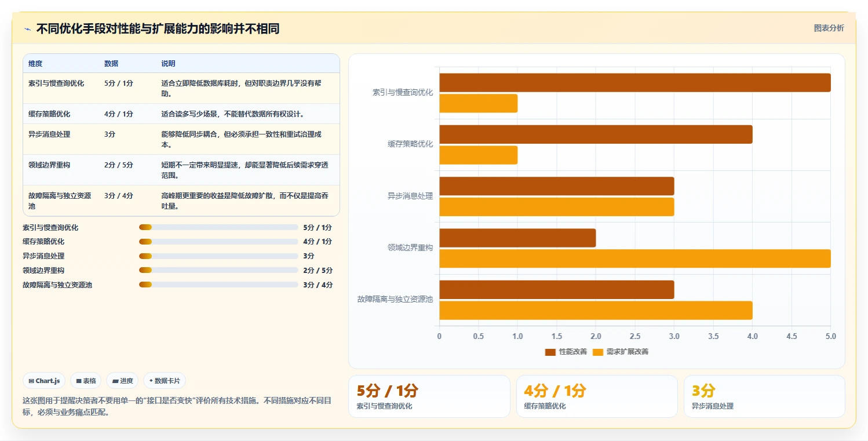Click the orange bar for 异步消息处理 in chart
Image resolution: width=868 pixels, height=441 pixels.
(x=557, y=206)
